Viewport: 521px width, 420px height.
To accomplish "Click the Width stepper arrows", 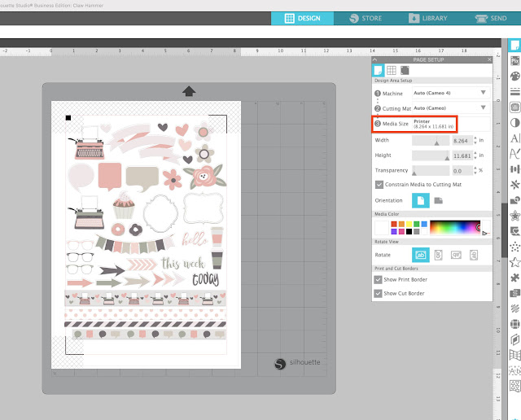I will [x=475, y=140].
